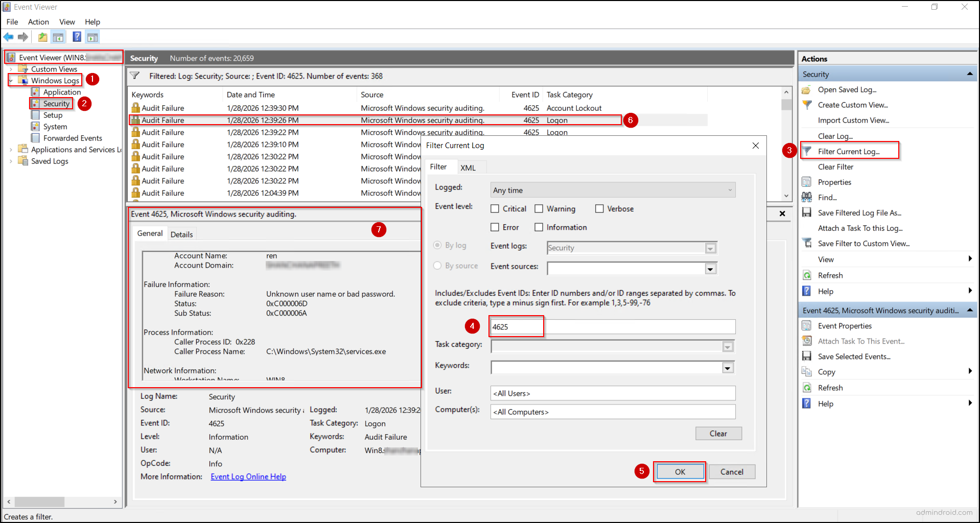Click the Clear button in the filter dialog
This screenshot has height=523, width=980.
(718, 433)
